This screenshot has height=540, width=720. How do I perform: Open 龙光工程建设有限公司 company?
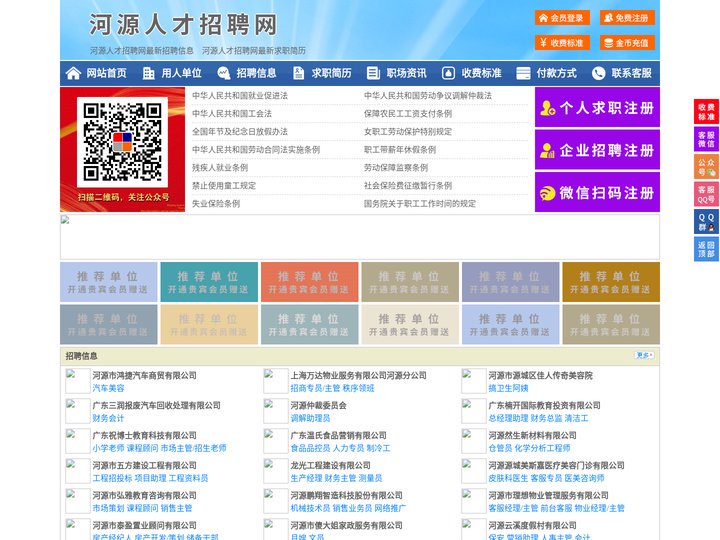(330, 465)
